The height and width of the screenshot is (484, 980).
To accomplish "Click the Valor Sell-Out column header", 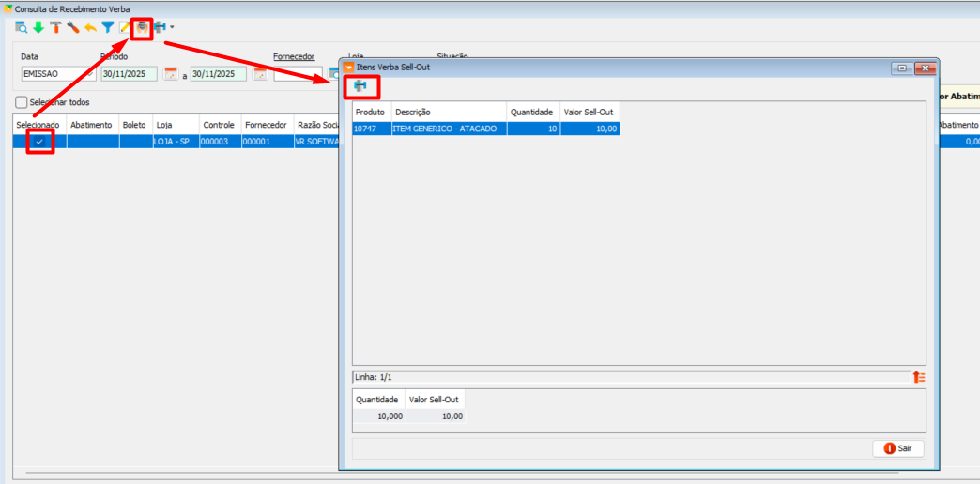I will (589, 112).
